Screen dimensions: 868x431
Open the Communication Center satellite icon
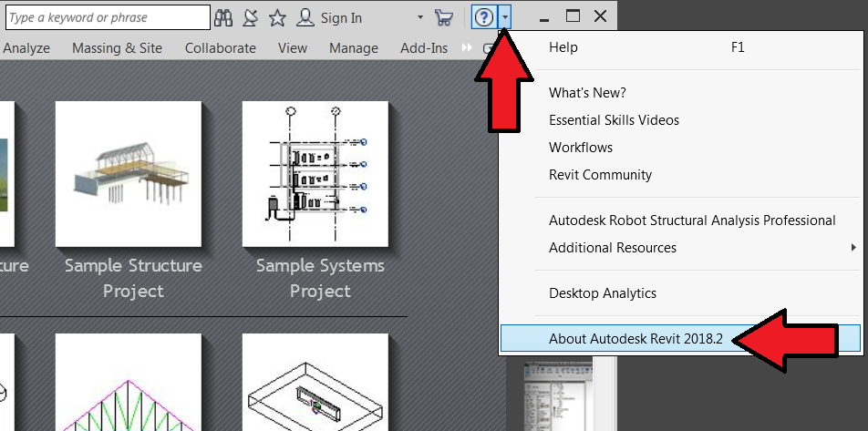pyautogui.click(x=250, y=17)
